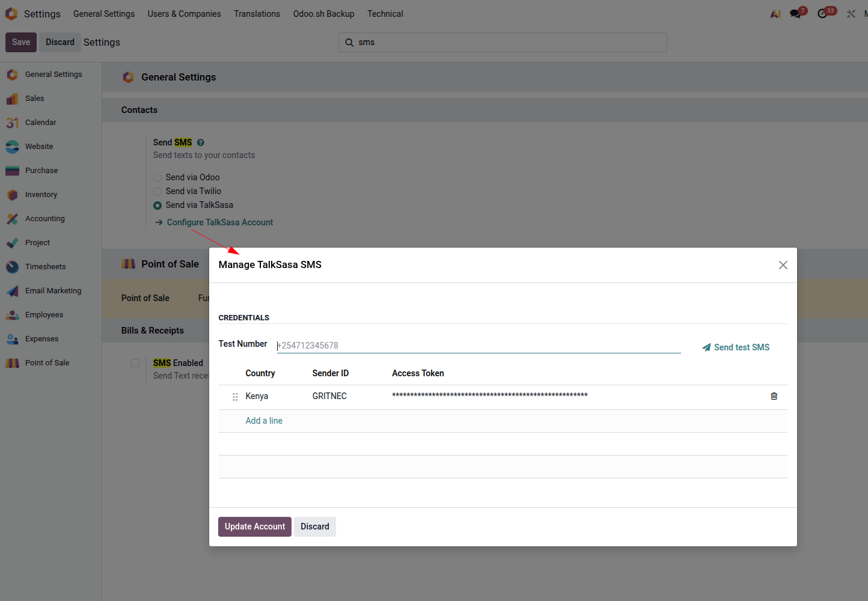Click the Website sidebar icon
Viewport: 868px width, 601px height.
pyautogui.click(x=12, y=147)
